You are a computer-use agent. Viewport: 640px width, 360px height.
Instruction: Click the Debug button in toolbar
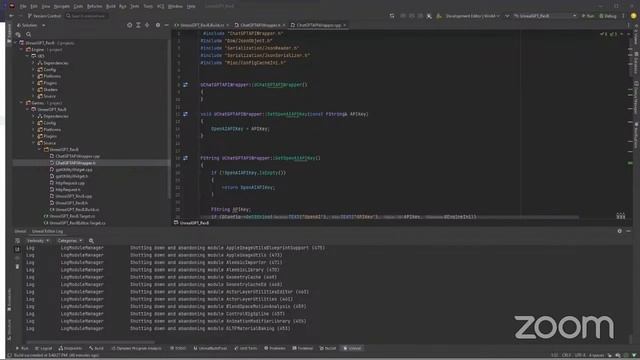click(608, 16)
